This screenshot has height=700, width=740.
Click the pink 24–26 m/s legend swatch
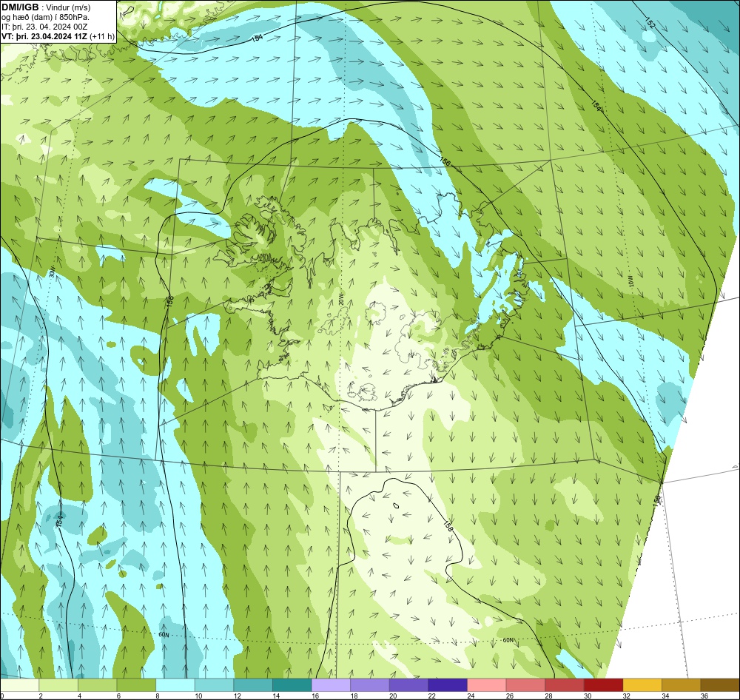pyautogui.click(x=487, y=685)
